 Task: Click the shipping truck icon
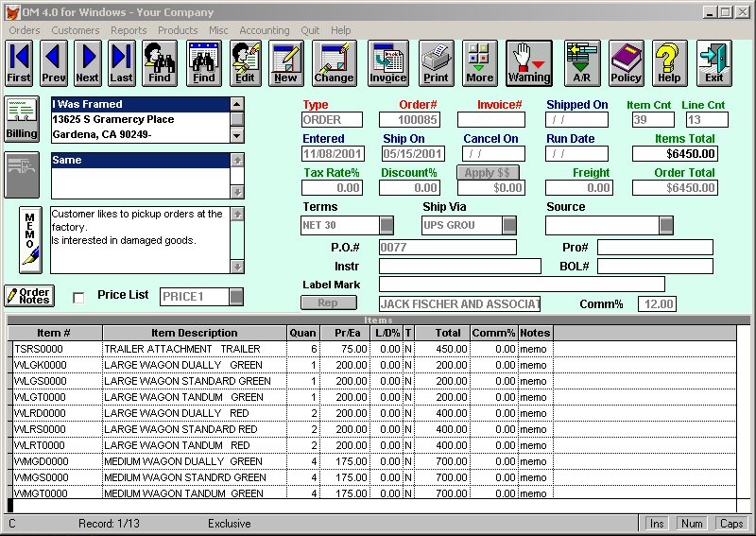(x=22, y=175)
